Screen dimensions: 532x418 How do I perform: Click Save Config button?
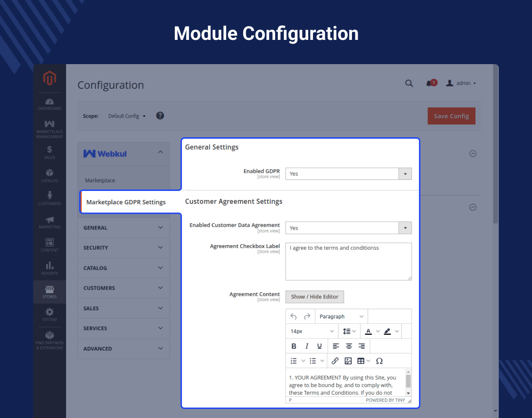point(451,116)
